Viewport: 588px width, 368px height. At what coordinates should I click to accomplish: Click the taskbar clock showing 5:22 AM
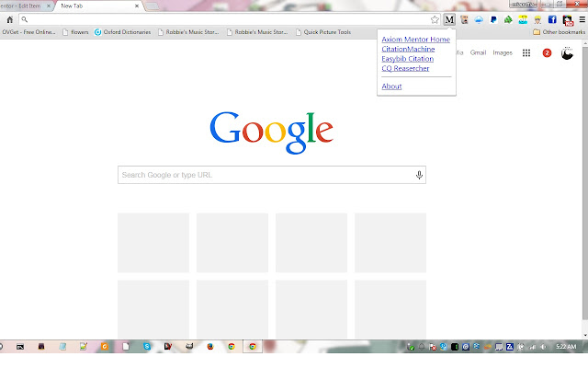(x=566, y=347)
